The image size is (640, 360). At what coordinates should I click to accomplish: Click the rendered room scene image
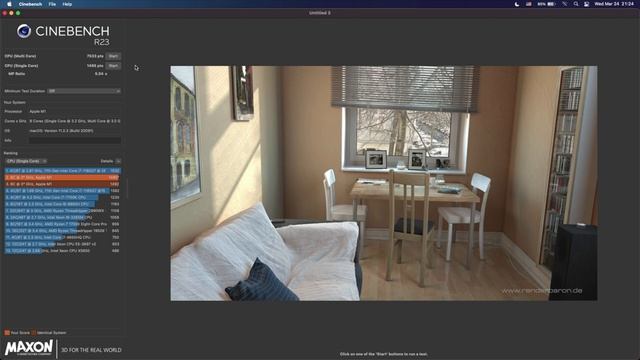point(384,183)
